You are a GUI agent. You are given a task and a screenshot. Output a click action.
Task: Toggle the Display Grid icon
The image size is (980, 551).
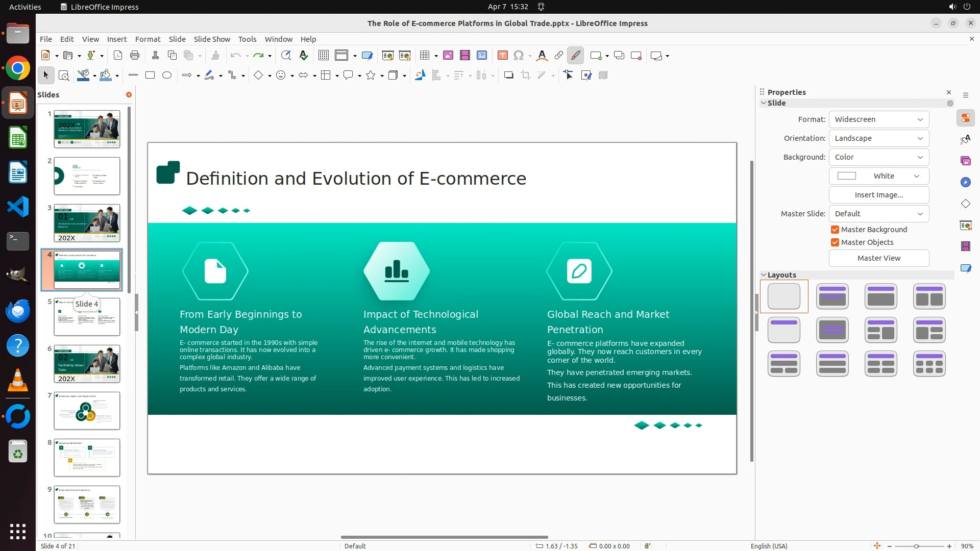[324, 56]
